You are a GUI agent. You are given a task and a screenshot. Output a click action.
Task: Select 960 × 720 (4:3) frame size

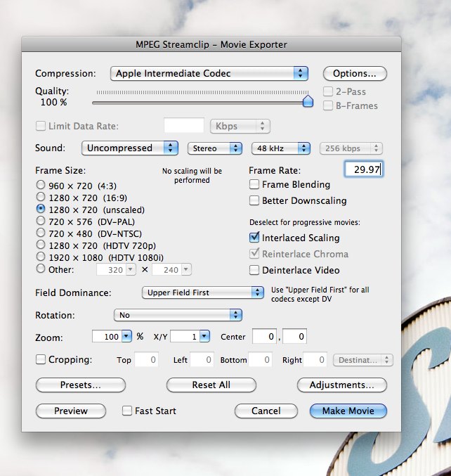point(41,185)
